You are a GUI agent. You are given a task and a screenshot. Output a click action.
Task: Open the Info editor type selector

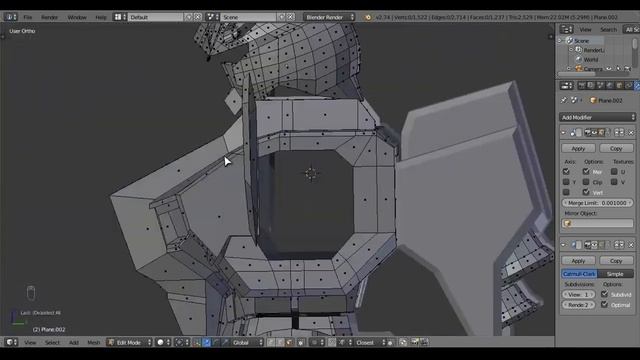click(x=10, y=17)
